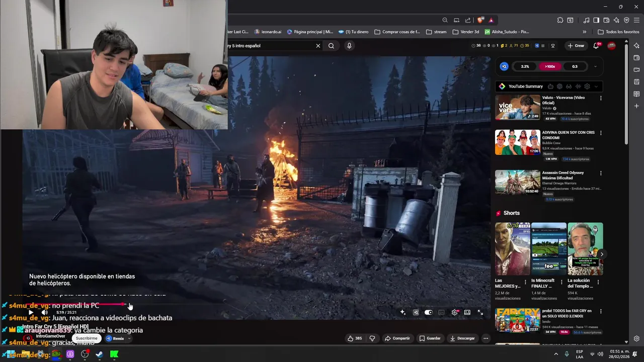Open Leo AI sparkle icon in toolbar
The width and height of the screenshot is (644, 362).
pos(616,20)
